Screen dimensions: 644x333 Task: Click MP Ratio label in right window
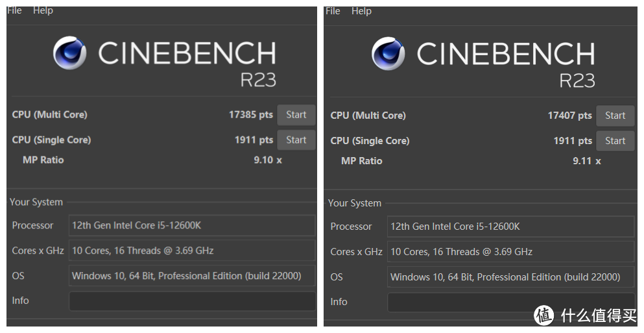click(361, 161)
